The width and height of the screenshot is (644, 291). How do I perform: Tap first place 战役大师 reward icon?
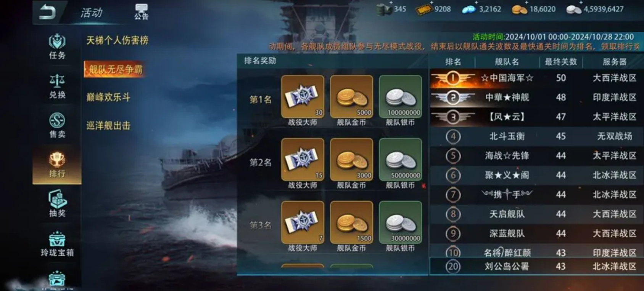coord(303,96)
